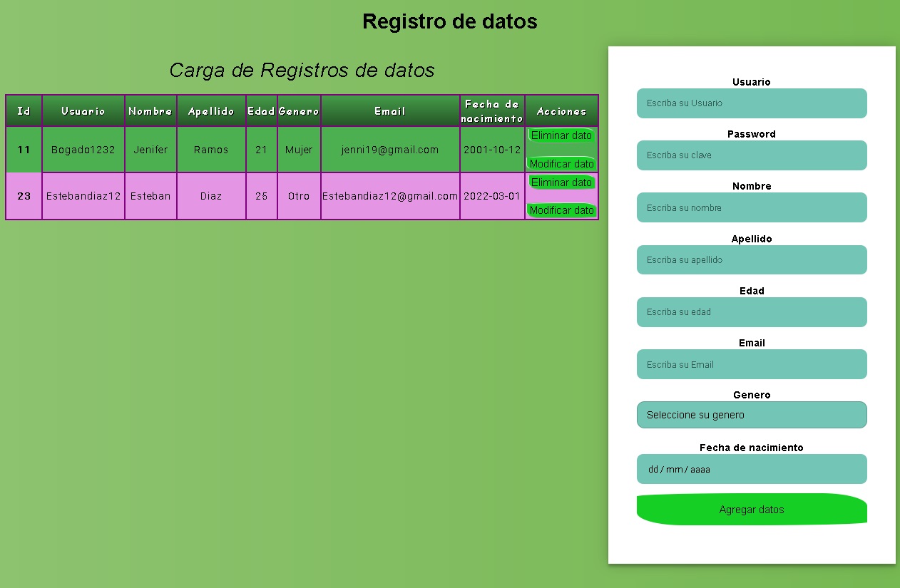Screen dimensions: 900x588
Task: Click the "Id" column header
Action: [x=24, y=110]
